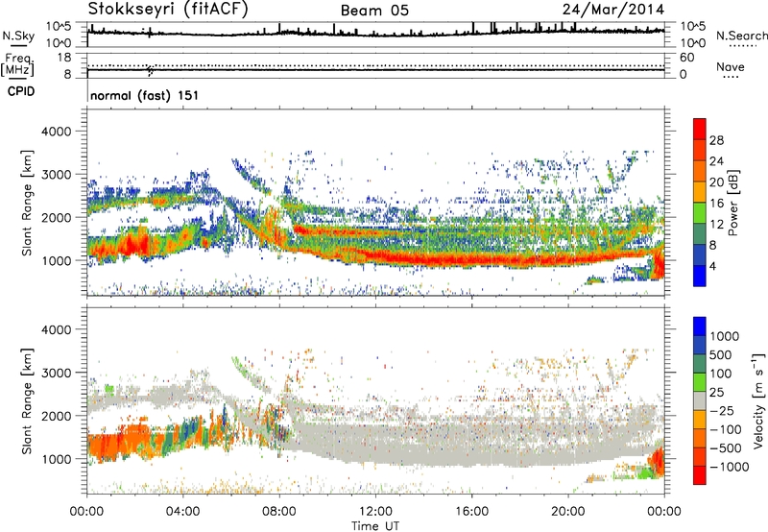768x532 pixels.
Task: Click the red high-power backscatter band near 14:00
Action: 423,258
